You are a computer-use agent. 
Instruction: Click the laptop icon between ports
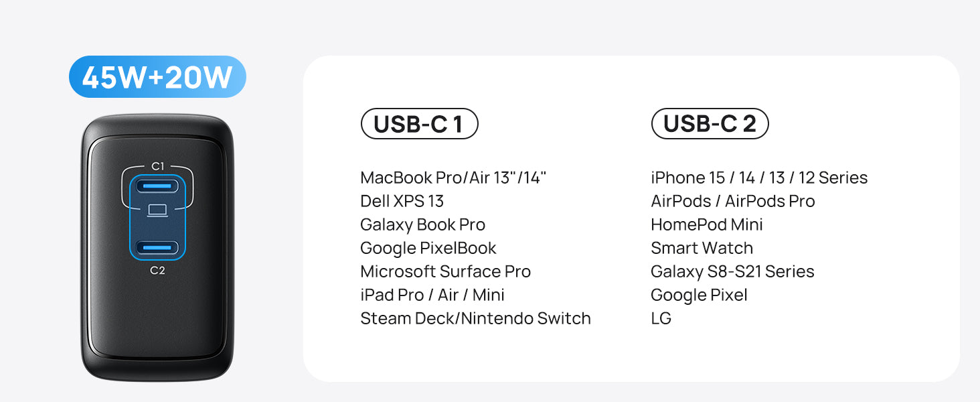[157, 211]
